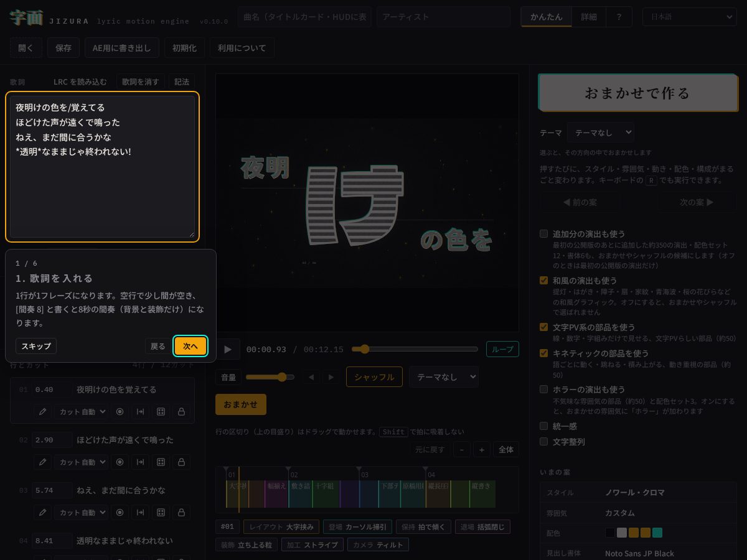Switch to the 詳細 mode tab
This screenshot has width=747, height=560.
[589, 17]
